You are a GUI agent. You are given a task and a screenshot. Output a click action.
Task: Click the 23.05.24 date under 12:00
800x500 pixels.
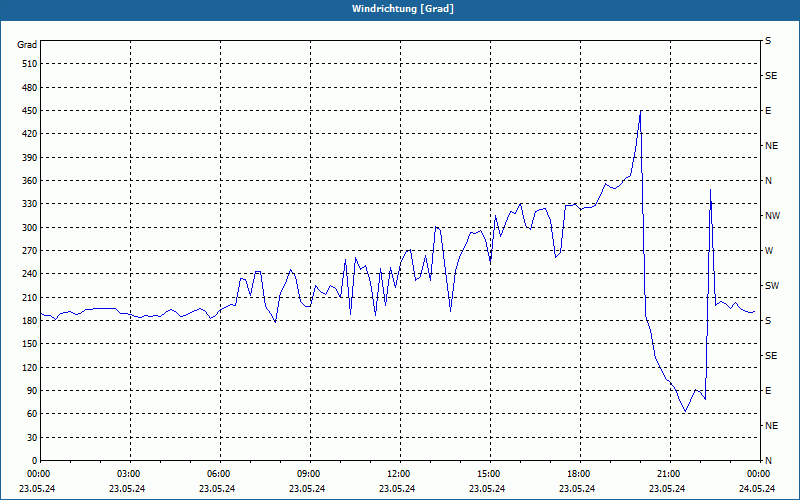pyautogui.click(x=397, y=489)
